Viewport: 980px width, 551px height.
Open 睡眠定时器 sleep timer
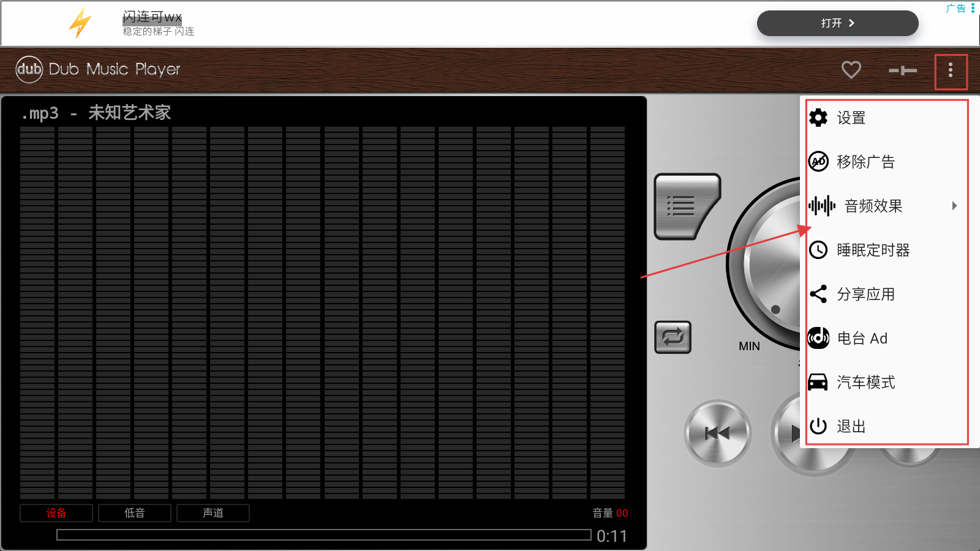coord(873,250)
